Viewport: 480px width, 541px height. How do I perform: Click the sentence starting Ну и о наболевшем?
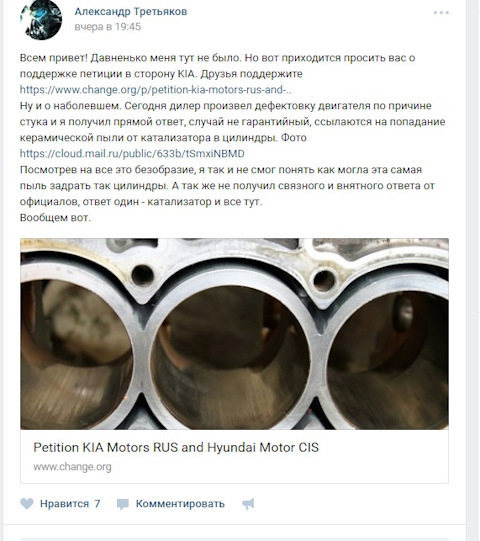(71, 106)
